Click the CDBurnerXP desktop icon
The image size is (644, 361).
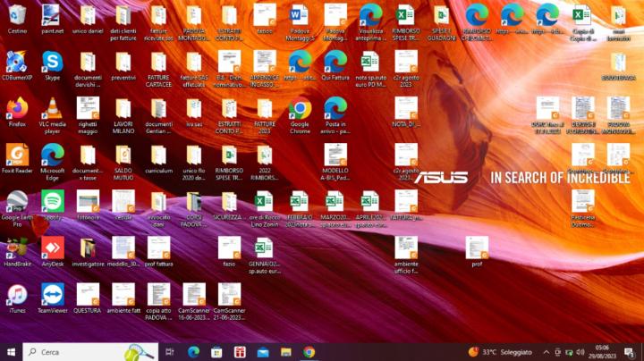[x=17, y=63]
